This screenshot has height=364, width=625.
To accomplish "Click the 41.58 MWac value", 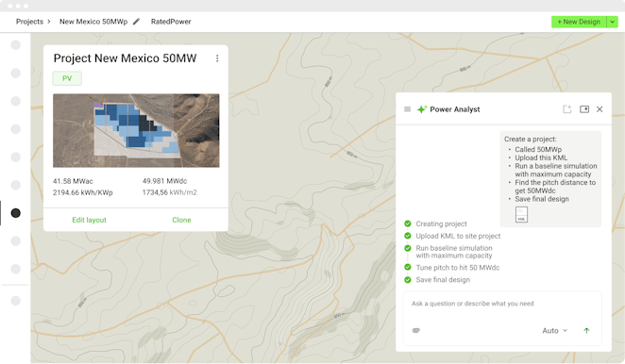I will tap(73, 181).
